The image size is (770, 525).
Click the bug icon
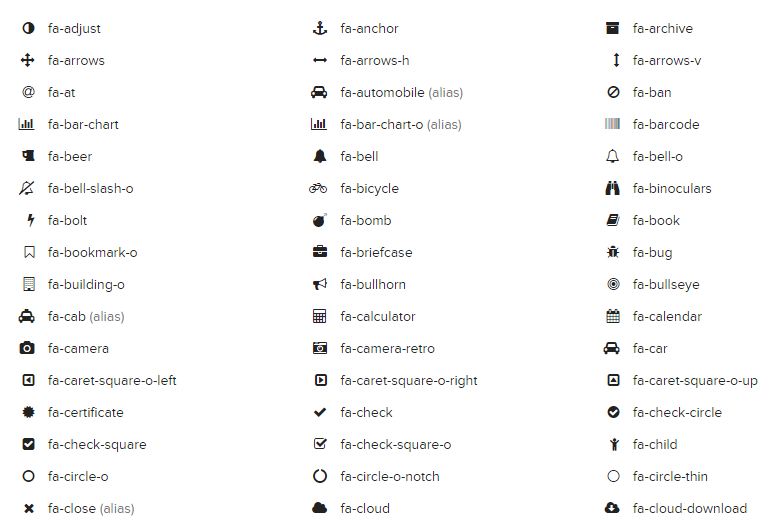coord(613,252)
